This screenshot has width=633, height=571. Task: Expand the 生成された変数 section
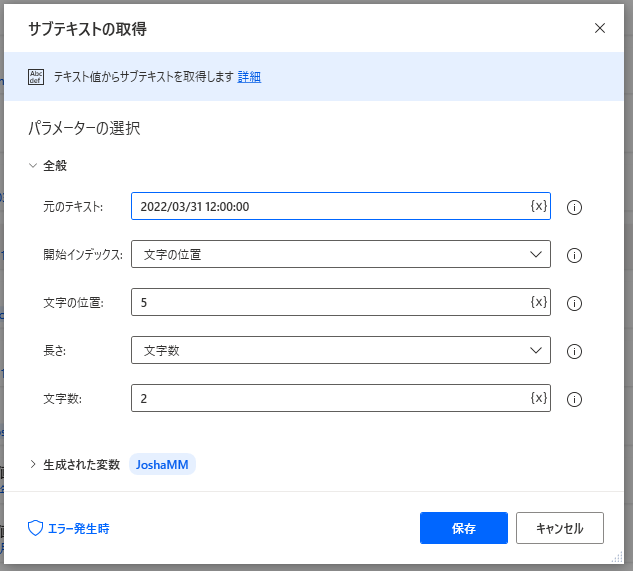pyautogui.click(x=34, y=464)
